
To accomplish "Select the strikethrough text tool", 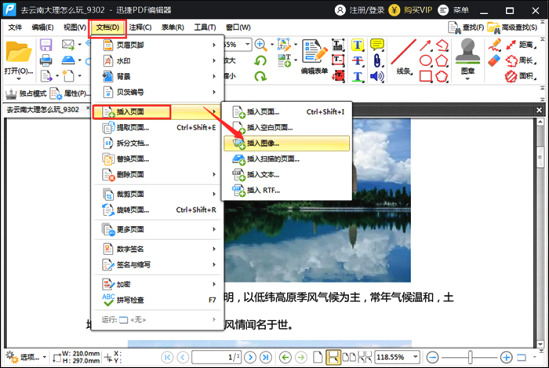I will (x=357, y=61).
